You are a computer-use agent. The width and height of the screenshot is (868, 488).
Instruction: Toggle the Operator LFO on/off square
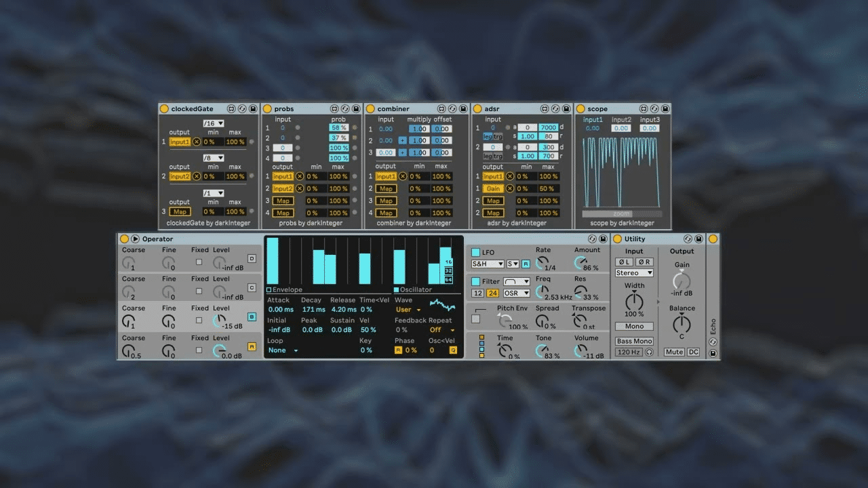(475, 252)
